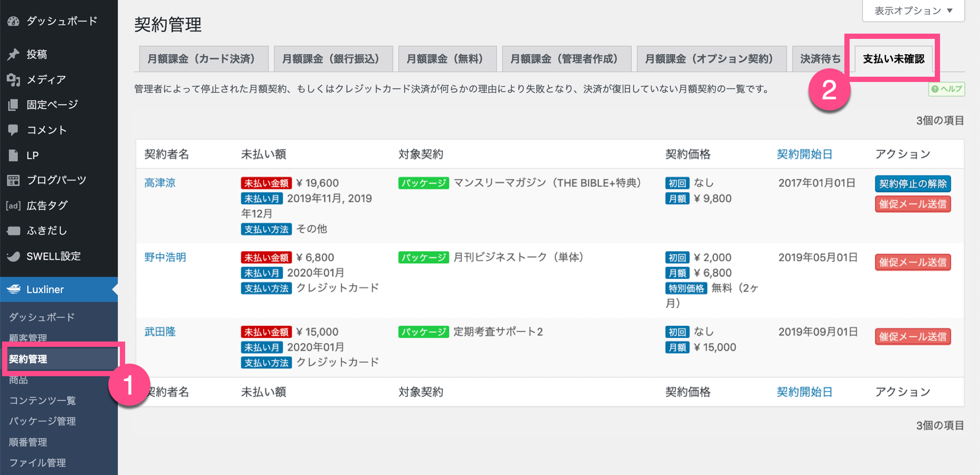Image resolution: width=980 pixels, height=475 pixels.
Task: Open contractor link 武田隆
Action: 160,332
